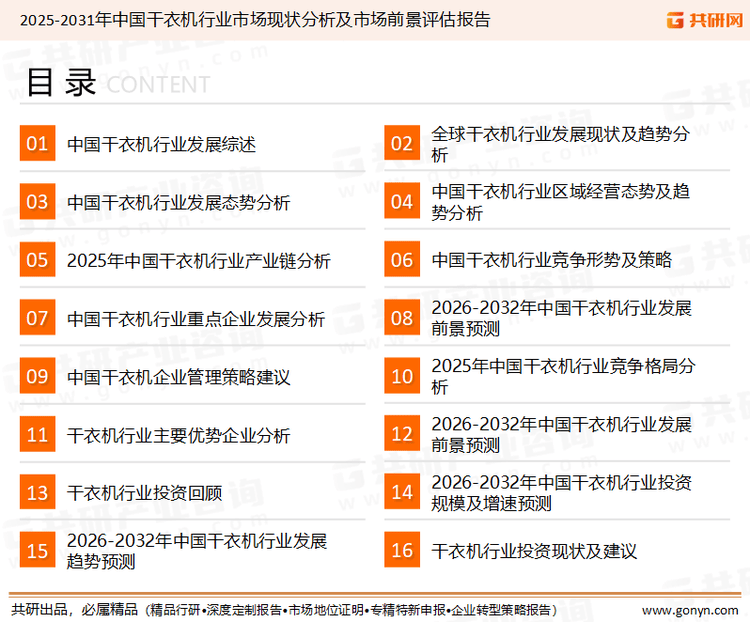The height and width of the screenshot is (622, 750).
Task: Open the www.gonyn.com link in footer
Action: pos(690,611)
